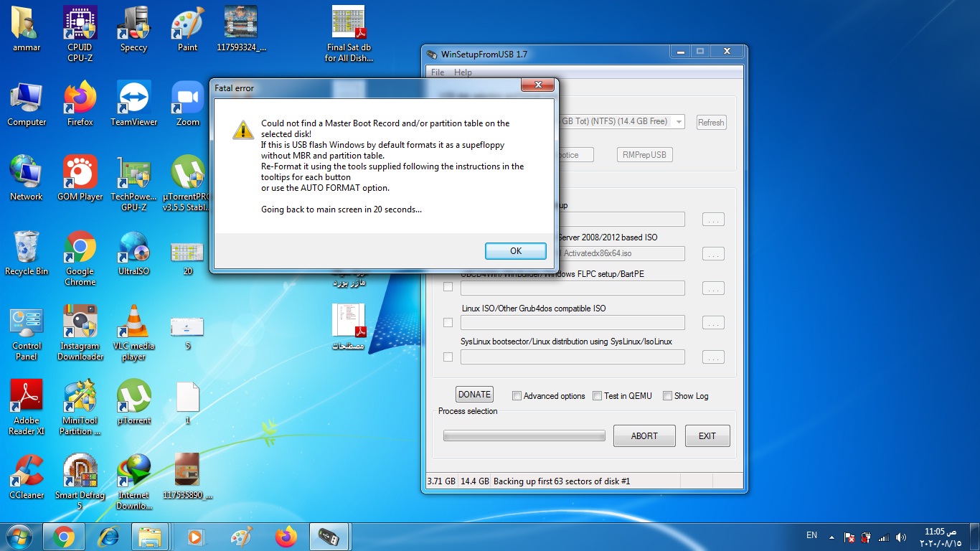This screenshot has width=980, height=551.
Task: Open Internet Explorer from the taskbar
Action: point(108,536)
